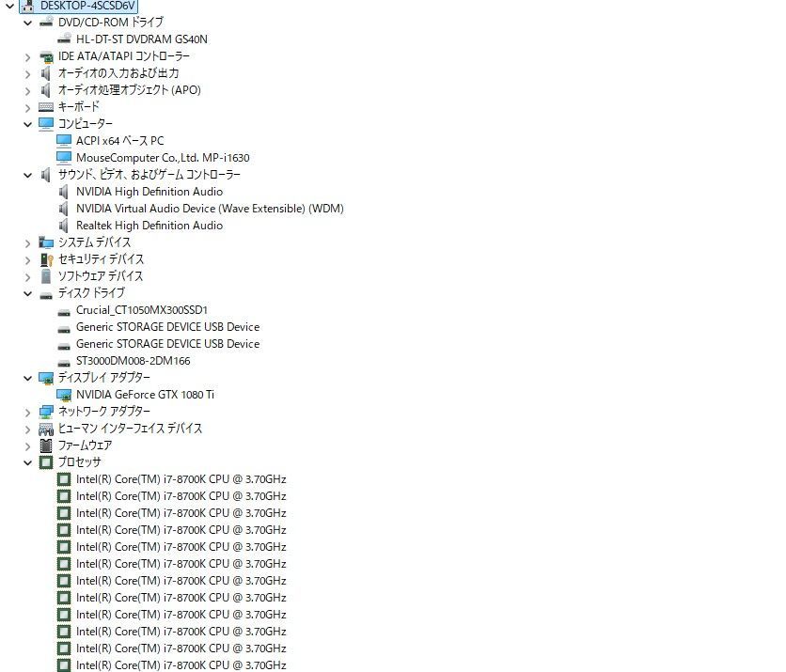This screenshot has height=672, width=786.
Task: Click the プロセッサ category icon
Action: click(46, 462)
